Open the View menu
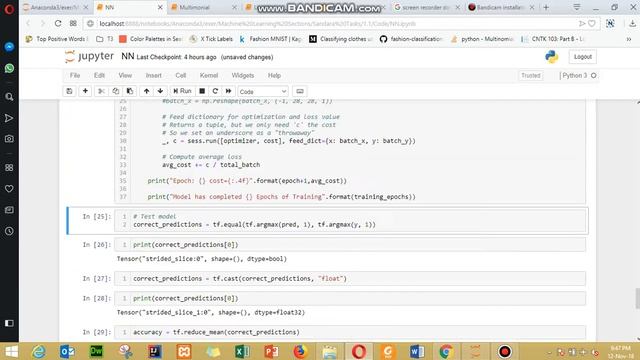 point(125,76)
